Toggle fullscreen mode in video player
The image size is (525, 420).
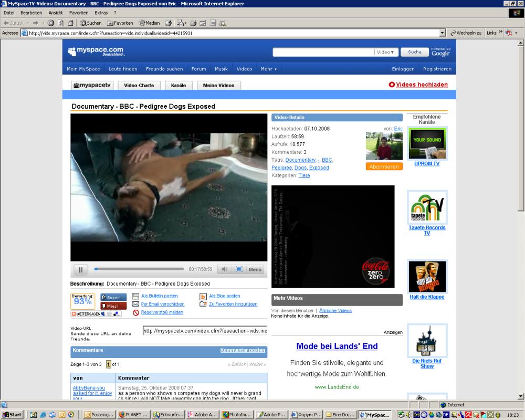(239, 269)
